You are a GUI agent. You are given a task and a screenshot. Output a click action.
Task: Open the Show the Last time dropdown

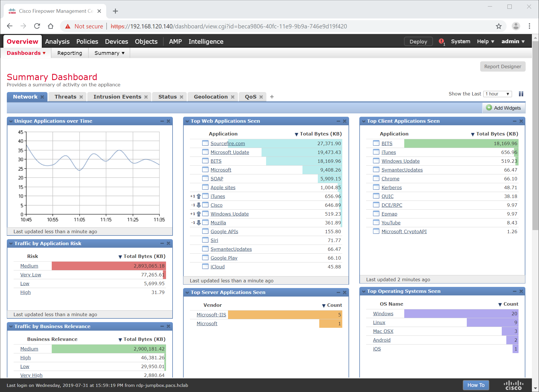(497, 94)
